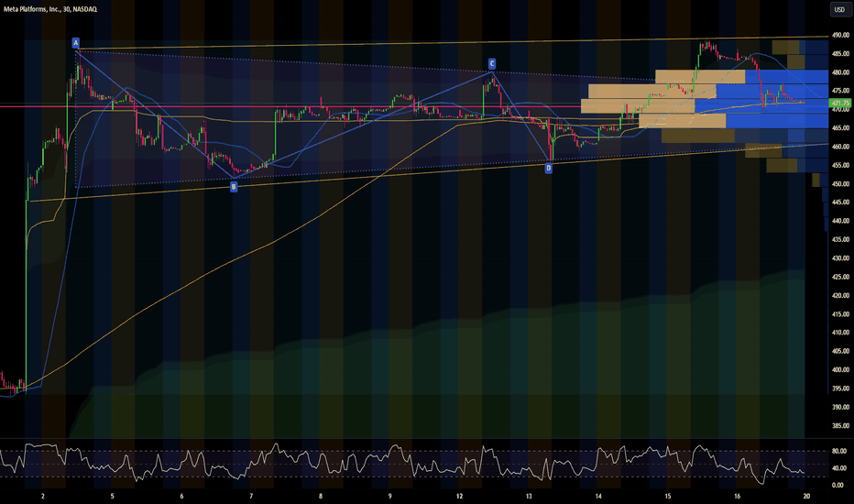854x504 pixels.
Task: Click date label 15 on time axis
Action: click(668, 497)
